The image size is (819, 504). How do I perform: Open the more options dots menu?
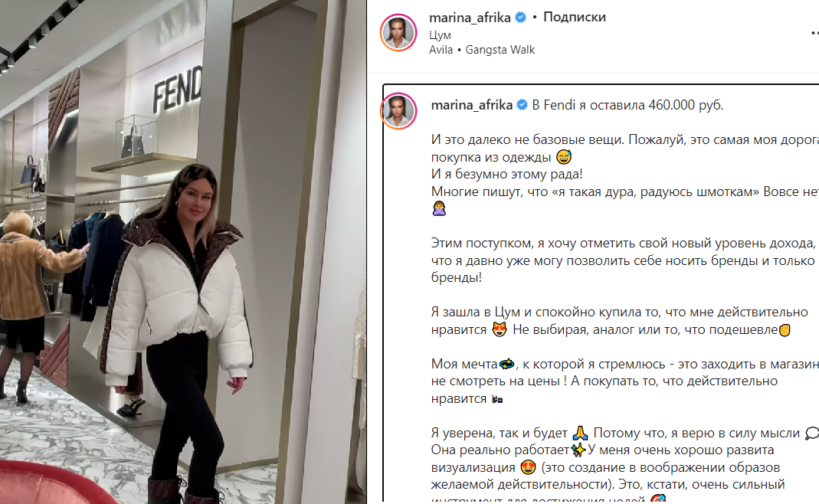point(815,33)
